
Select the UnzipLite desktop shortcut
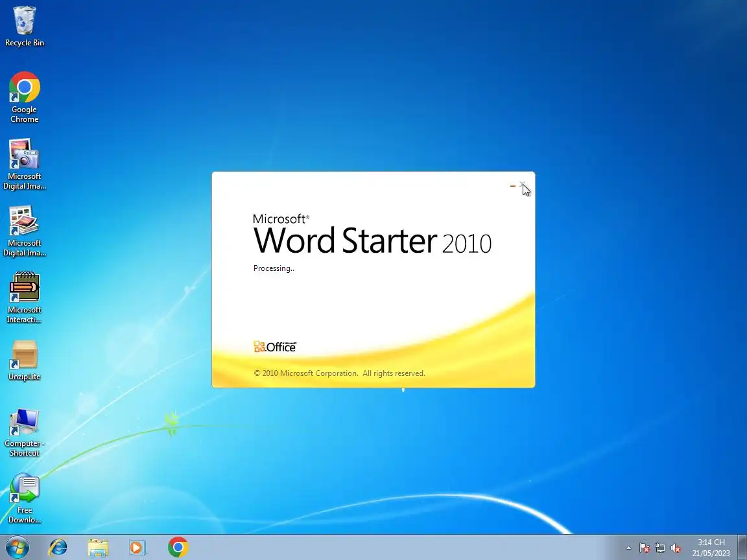click(24, 360)
